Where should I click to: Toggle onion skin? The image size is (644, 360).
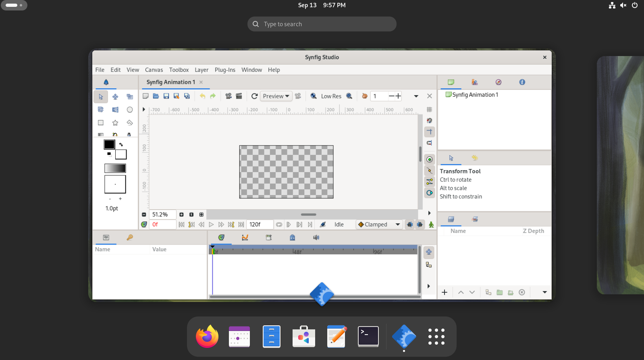364,96
